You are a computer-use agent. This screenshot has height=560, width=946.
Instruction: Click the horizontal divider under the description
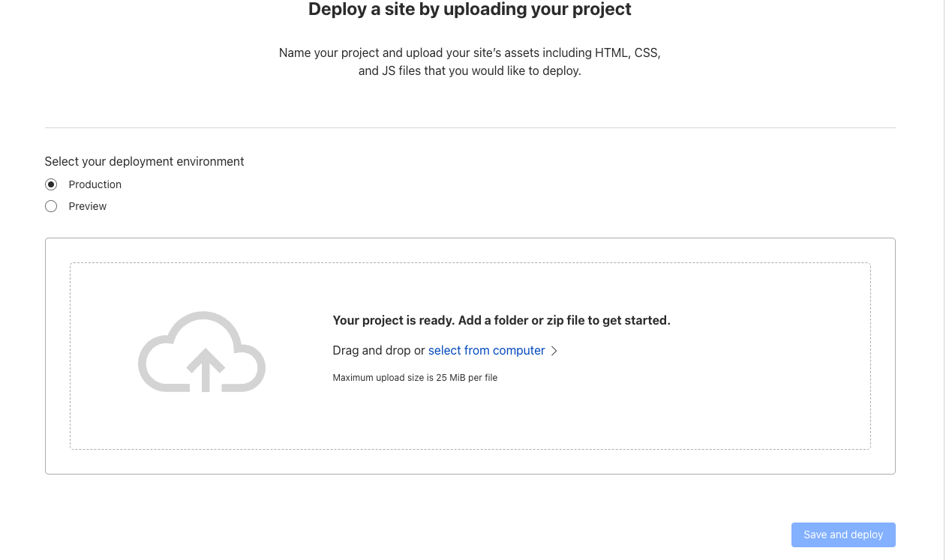point(470,127)
